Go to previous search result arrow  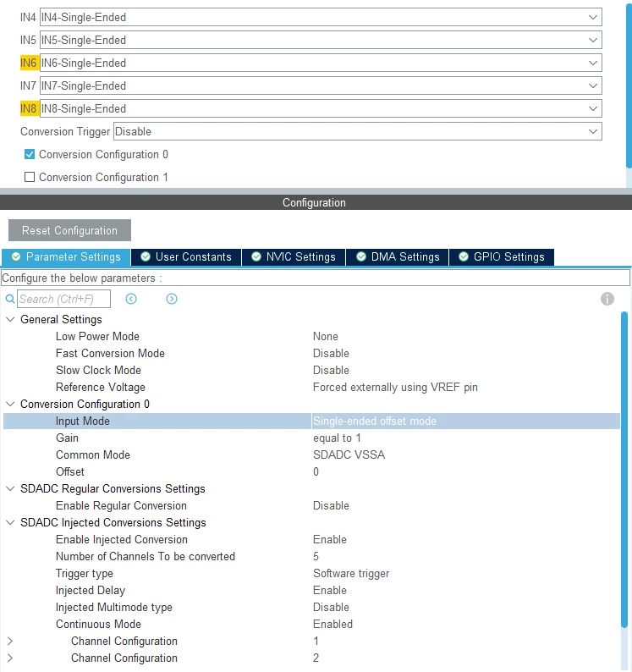tap(131, 299)
